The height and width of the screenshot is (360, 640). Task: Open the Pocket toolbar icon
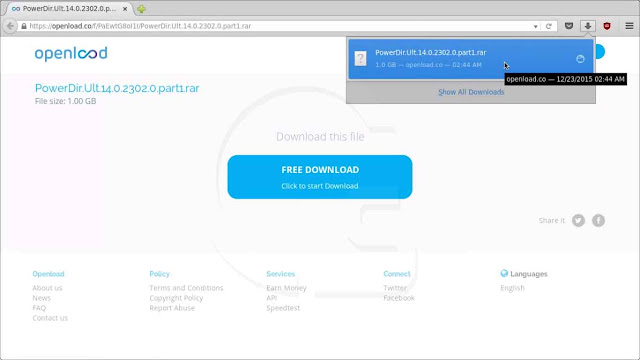tap(569, 26)
